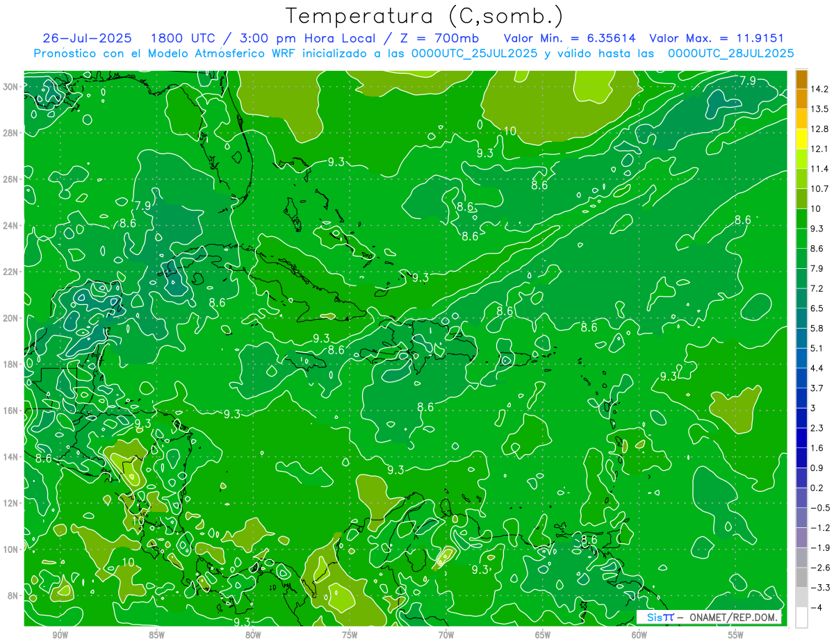Click the -4 color scale label

click(x=817, y=607)
